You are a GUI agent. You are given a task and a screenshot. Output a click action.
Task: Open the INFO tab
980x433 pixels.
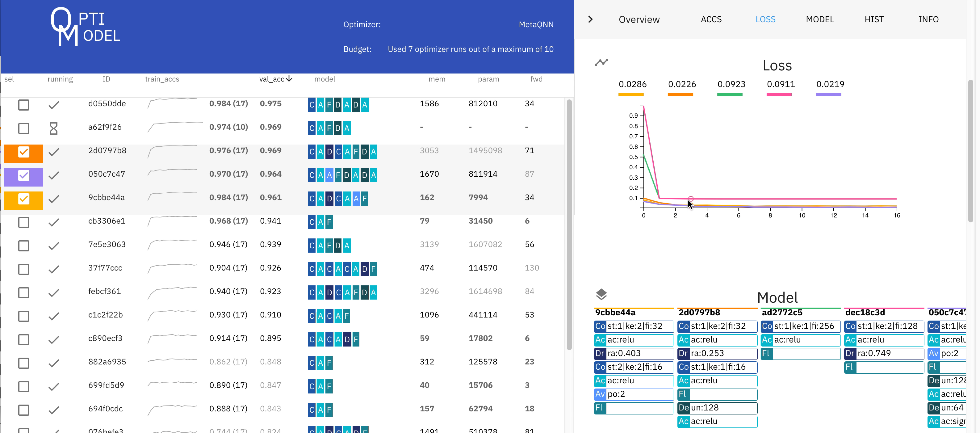(x=928, y=19)
